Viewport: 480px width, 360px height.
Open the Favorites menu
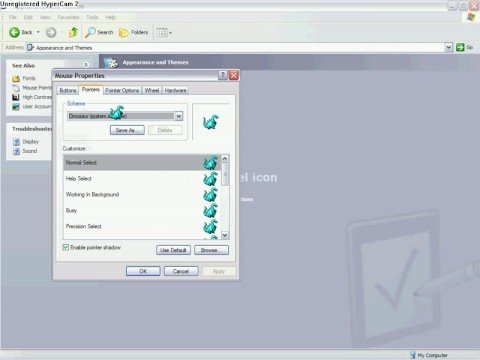[68, 17]
